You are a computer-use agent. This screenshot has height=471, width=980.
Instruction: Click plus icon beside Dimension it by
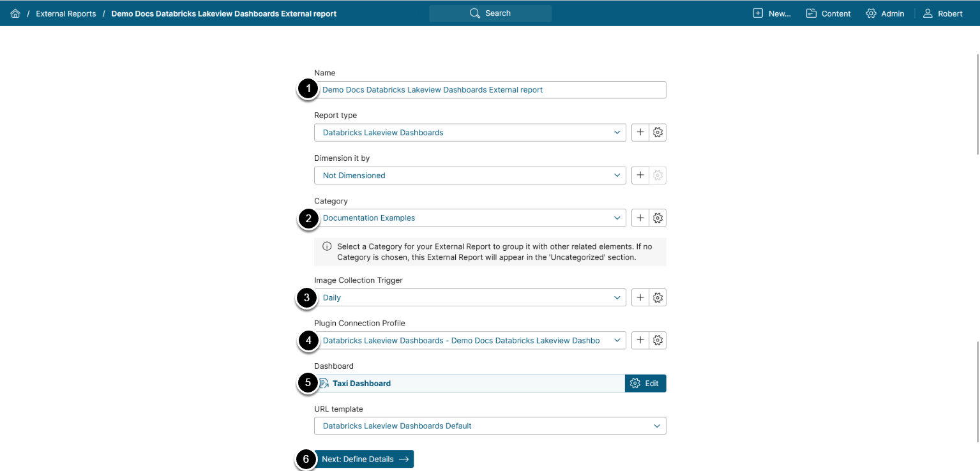coord(640,176)
